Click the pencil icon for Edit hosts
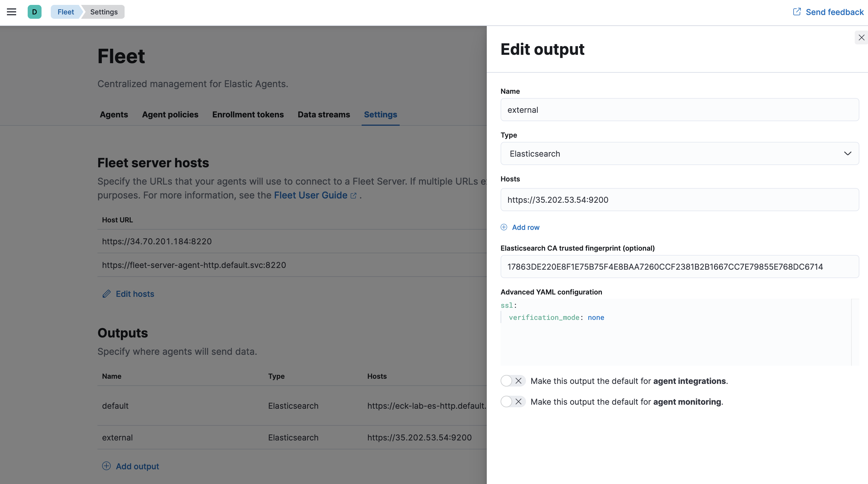The image size is (868, 484). pyautogui.click(x=106, y=294)
